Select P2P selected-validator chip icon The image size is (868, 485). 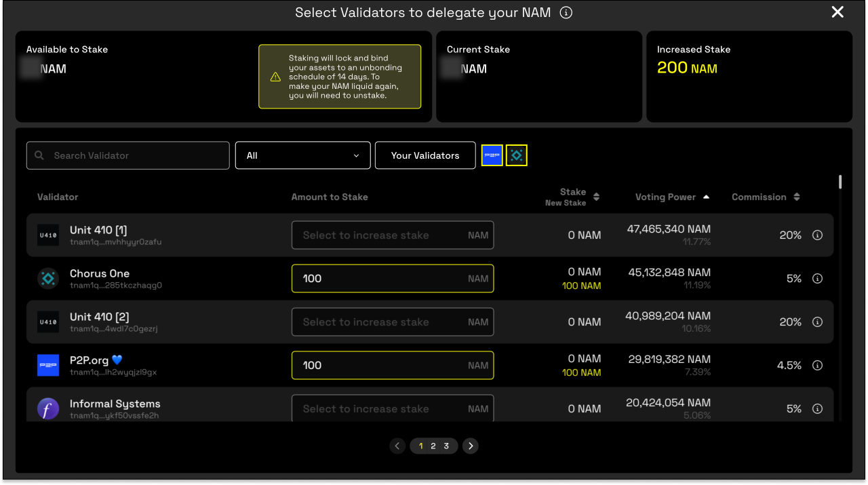(492, 155)
